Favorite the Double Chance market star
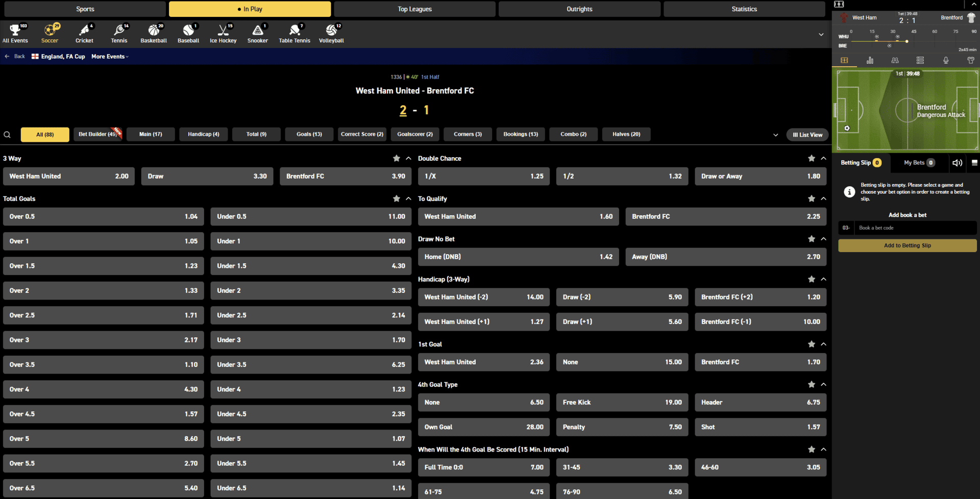 pyautogui.click(x=812, y=159)
